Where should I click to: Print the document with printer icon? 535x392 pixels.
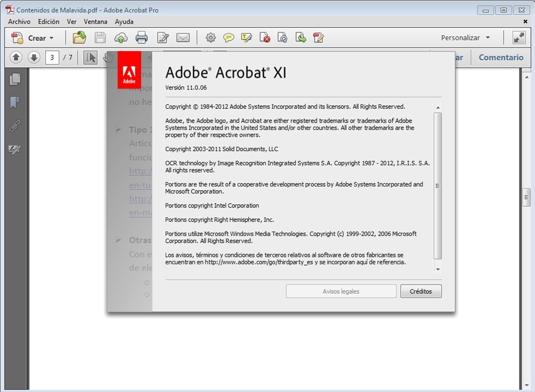(142, 38)
